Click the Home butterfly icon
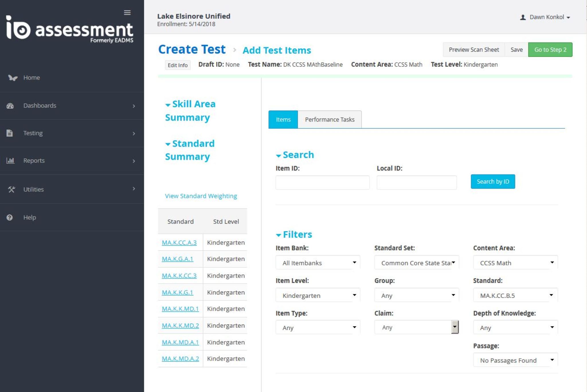The height and width of the screenshot is (392, 587). (12, 78)
